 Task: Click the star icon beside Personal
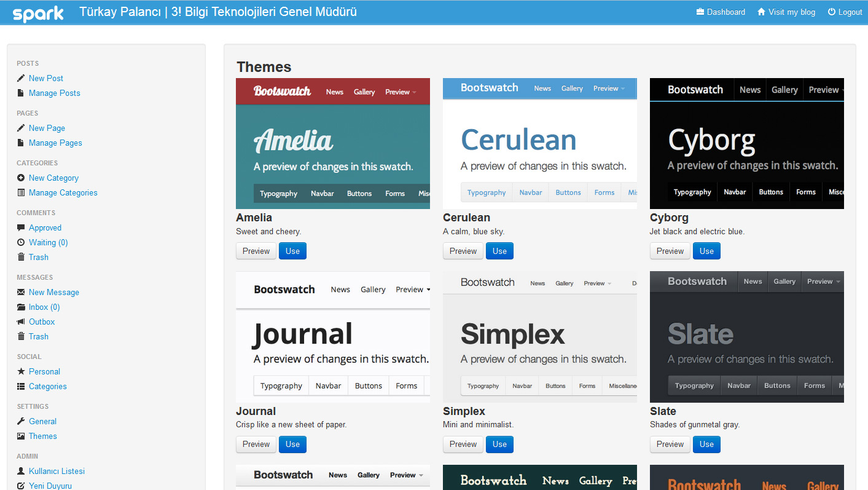(21, 371)
